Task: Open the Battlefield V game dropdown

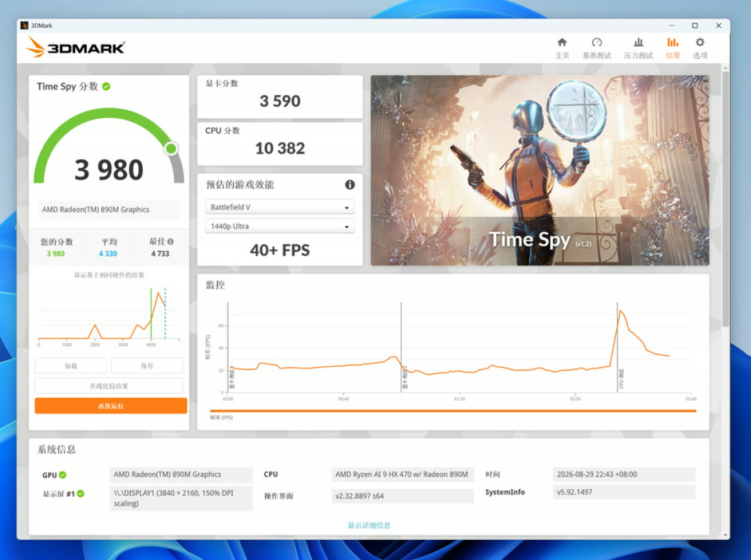Action: [280, 207]
